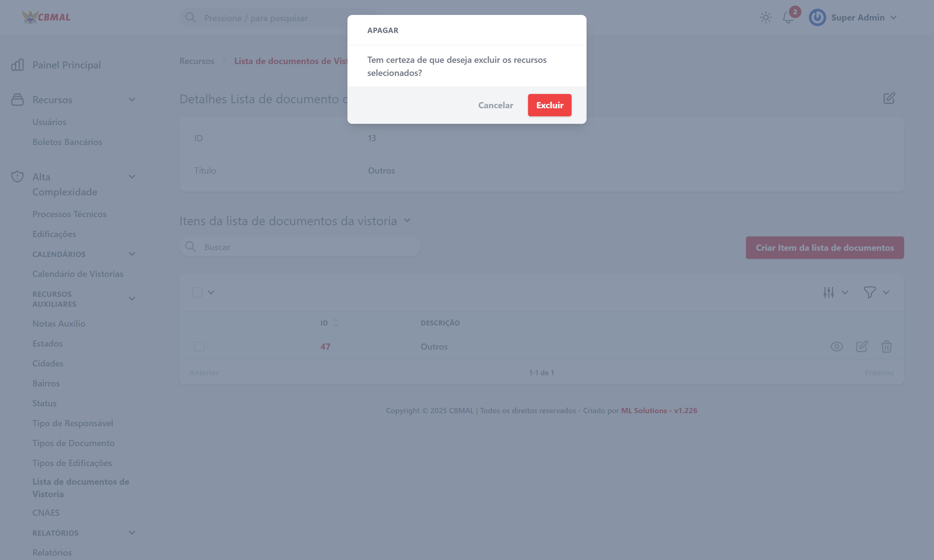Screen dimensions: 934x560
Task: Toggle the select-all checkbox in table header
Action: point(197,292)
